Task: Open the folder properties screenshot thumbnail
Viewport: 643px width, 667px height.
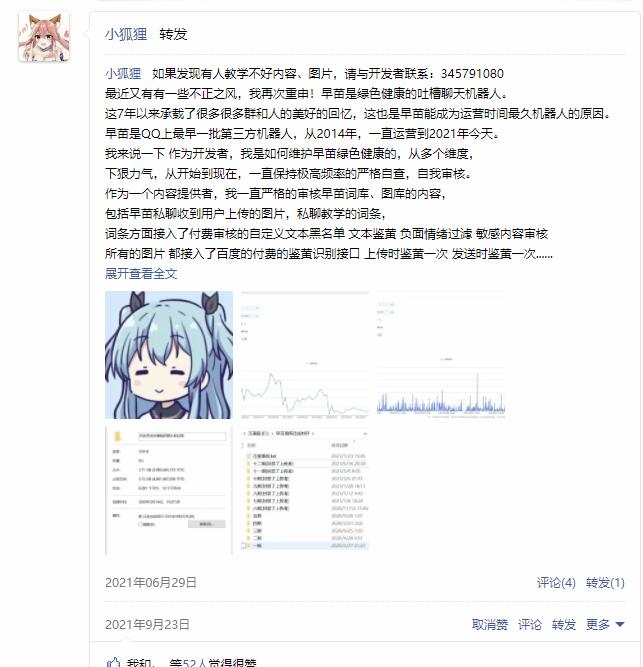Action: pyautogui.click(x=169, y=490)
